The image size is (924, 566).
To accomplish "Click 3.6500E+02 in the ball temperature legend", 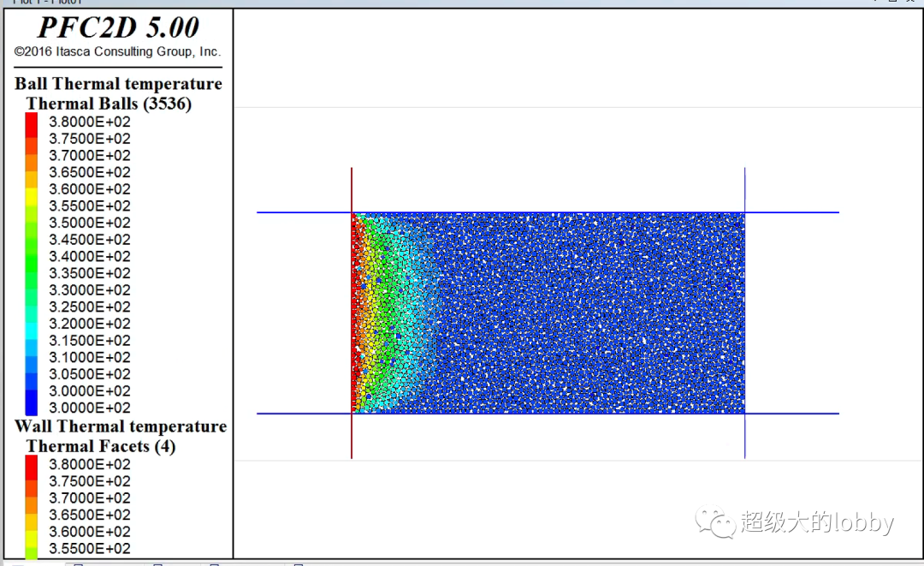I will 90,172.
